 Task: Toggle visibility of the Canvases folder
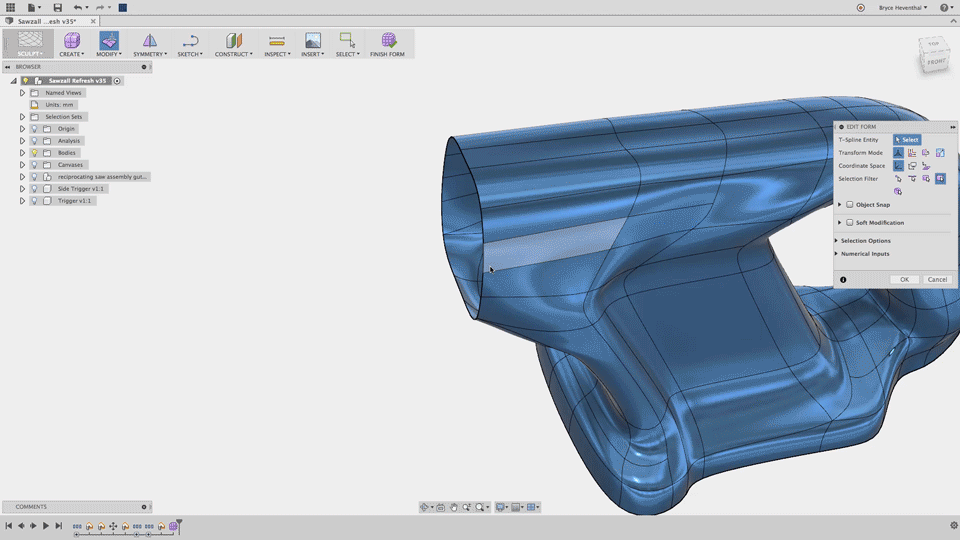click(x=35, y=165)
